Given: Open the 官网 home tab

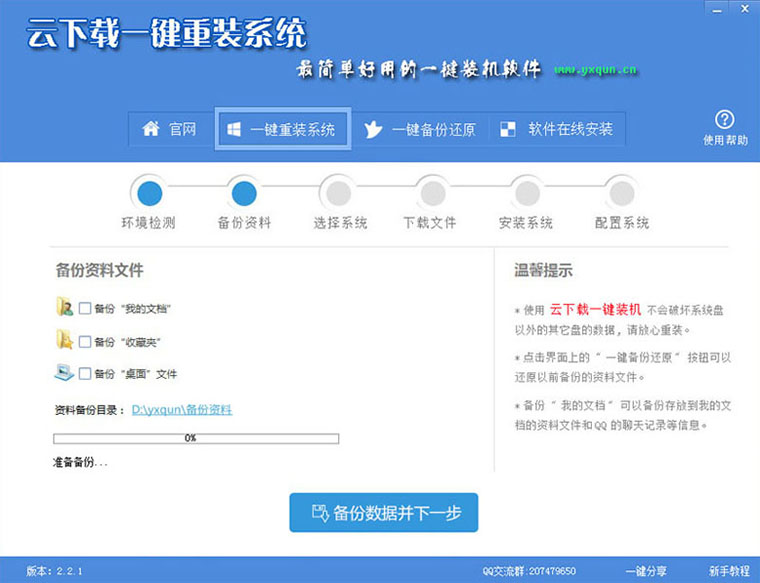Looking at the screenshot, I should 169,129.
